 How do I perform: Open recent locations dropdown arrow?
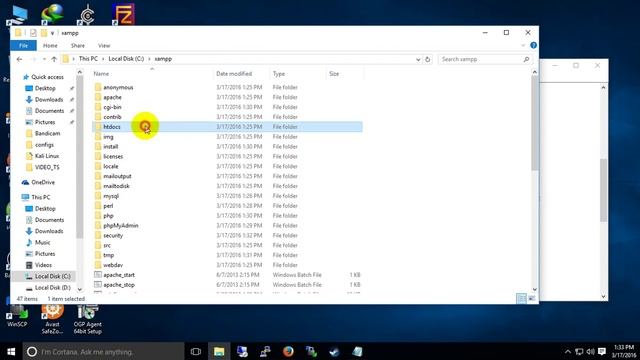tap(44, 59)
